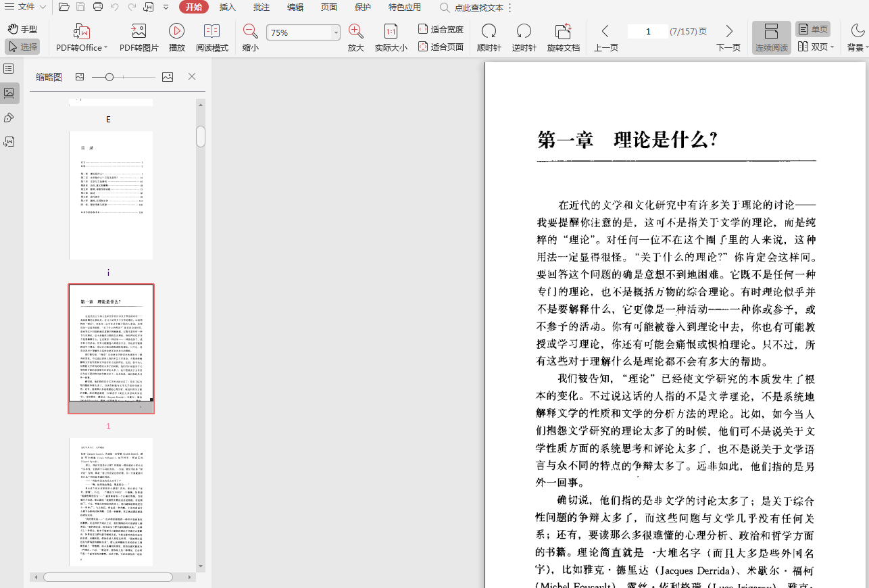
Task: Rotate page clockwise with 顺时针
Action: (x=489, y=32)
